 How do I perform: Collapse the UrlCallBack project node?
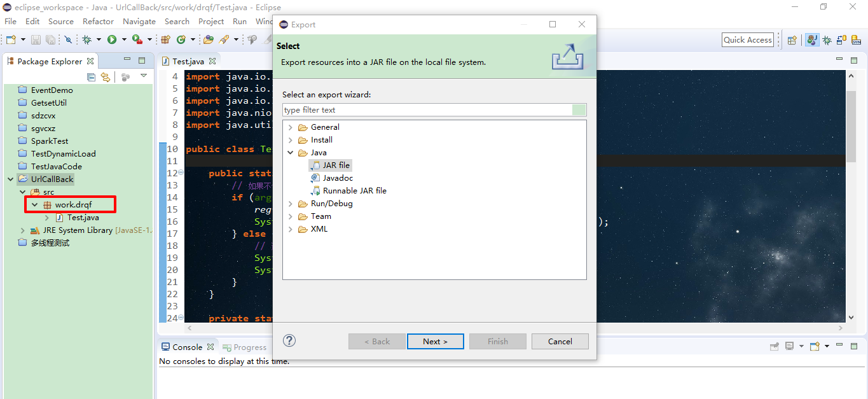10,179
